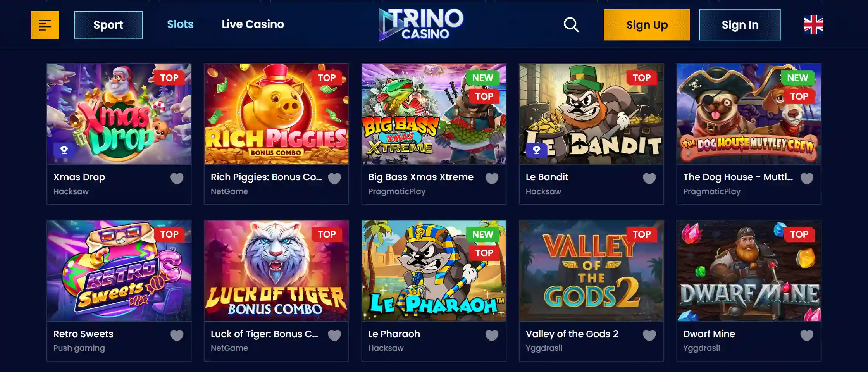Click the Trino Casino logo
The height and width of the screenshot is (372, 868).
click(421, 24)
